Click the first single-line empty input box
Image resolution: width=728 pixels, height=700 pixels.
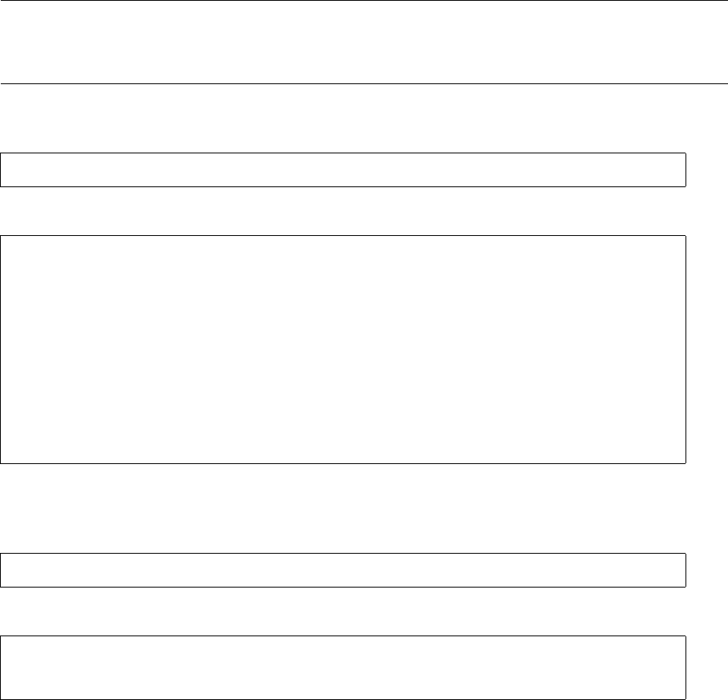[343, 170]
